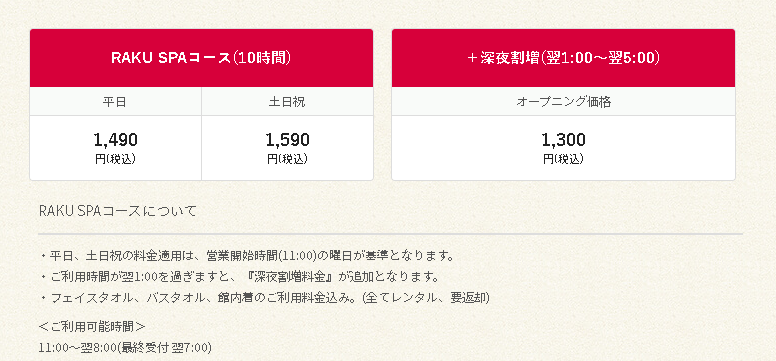Click the 1,490 weekday price
776x361 pixels.
click(115, 140)
